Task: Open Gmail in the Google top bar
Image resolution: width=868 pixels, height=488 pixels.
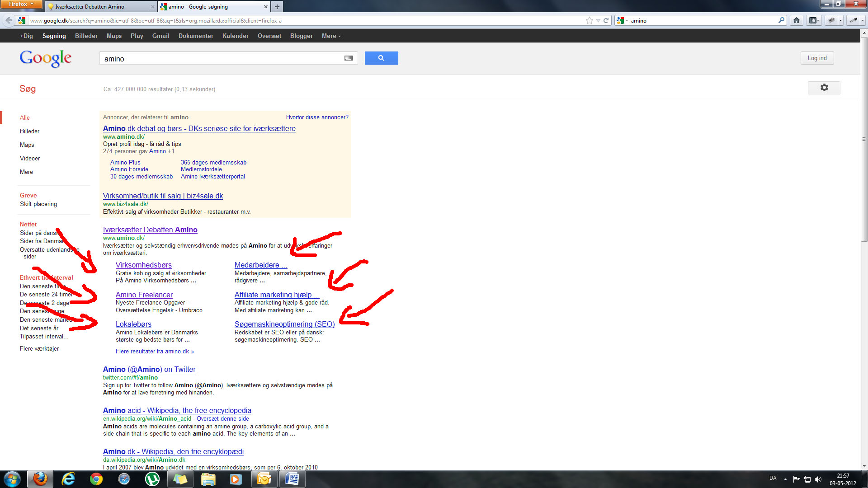Action: [x=160, y=36]
